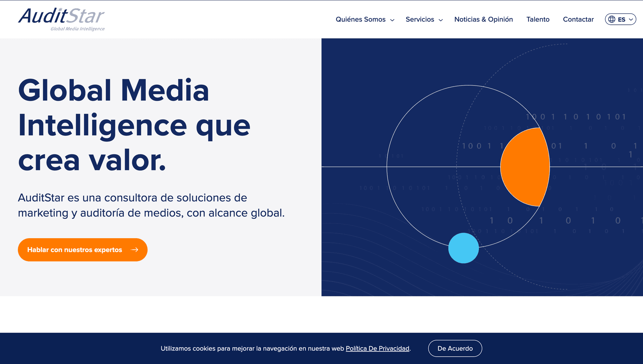Click Hablar con nuestros expertos button

click(x=83, y=250)
